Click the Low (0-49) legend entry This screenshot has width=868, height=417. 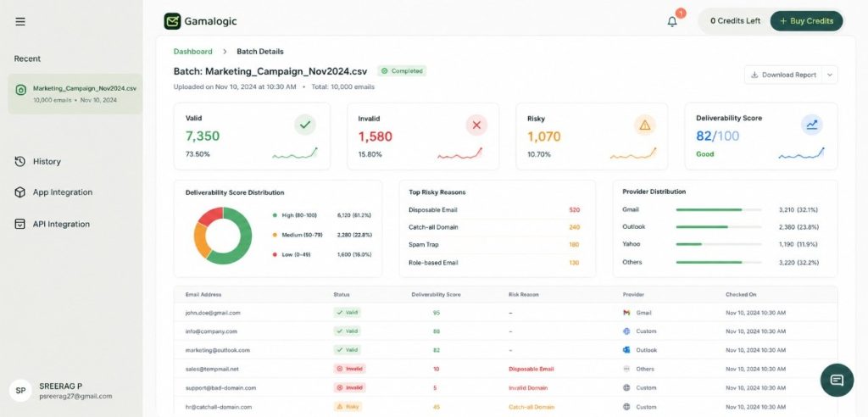click(321, 255)
